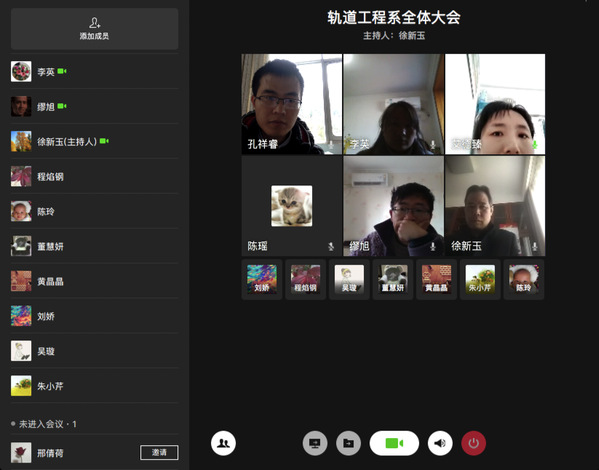Select 程焰钢 in the member list
599x470 pixels.
pyautogui.click(x=94, y=176)
